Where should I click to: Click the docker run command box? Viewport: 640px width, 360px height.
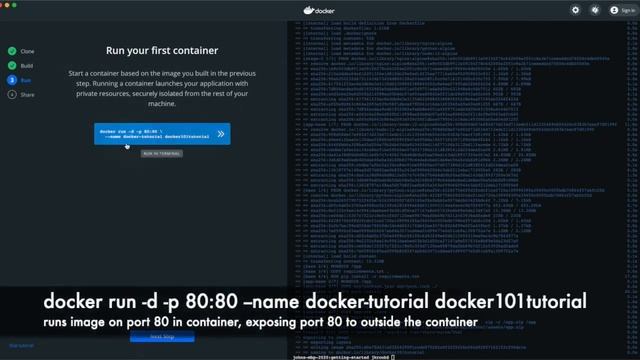tap(162, 134)
